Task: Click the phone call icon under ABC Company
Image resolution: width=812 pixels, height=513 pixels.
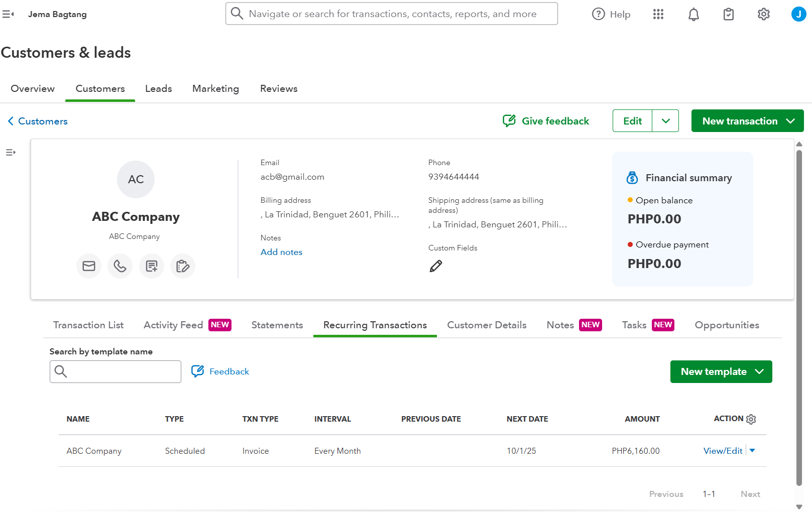Action: [120, 266]
